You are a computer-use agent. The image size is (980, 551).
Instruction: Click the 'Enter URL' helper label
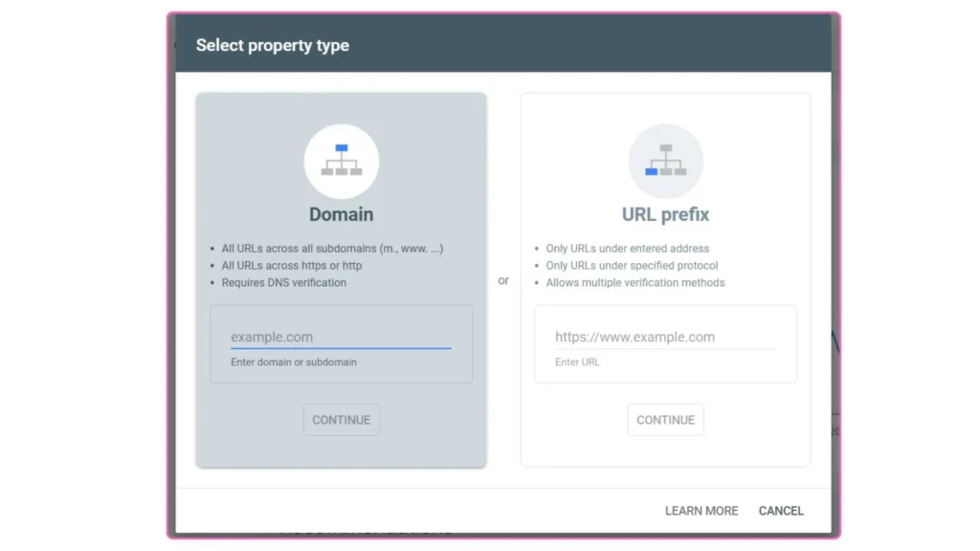click(x=577, y=363)
